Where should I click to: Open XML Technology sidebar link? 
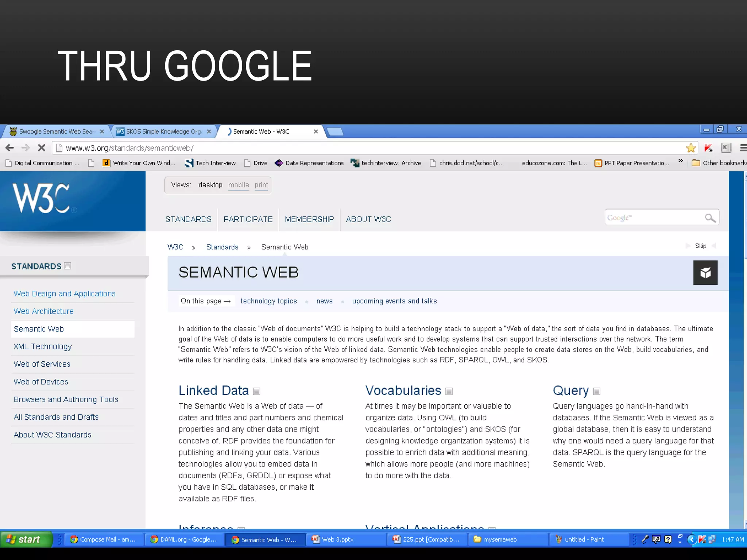43,346
